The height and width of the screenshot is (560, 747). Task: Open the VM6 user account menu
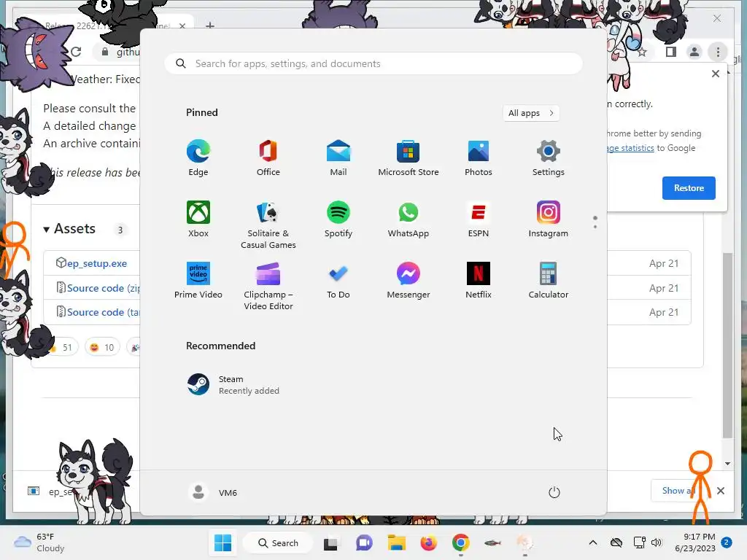click(213, 492)
